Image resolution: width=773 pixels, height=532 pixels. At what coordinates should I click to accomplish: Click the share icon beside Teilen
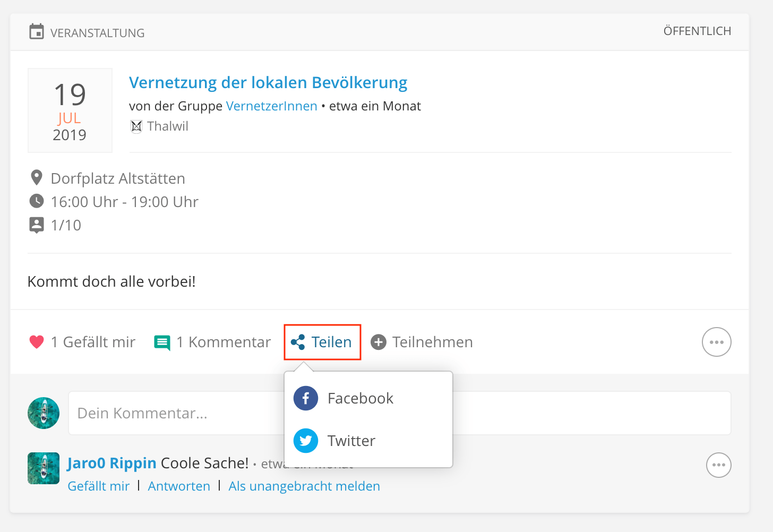[x=298, y=342]
